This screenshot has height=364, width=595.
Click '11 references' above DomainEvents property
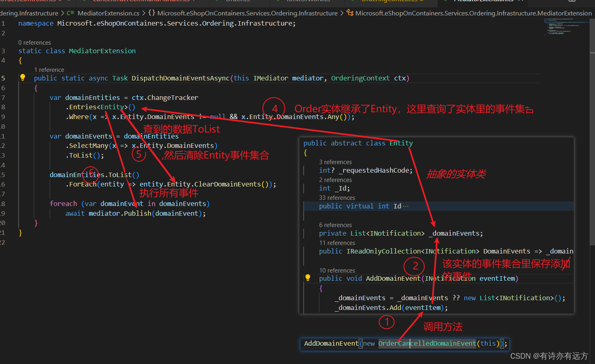(x=337, y=243)
